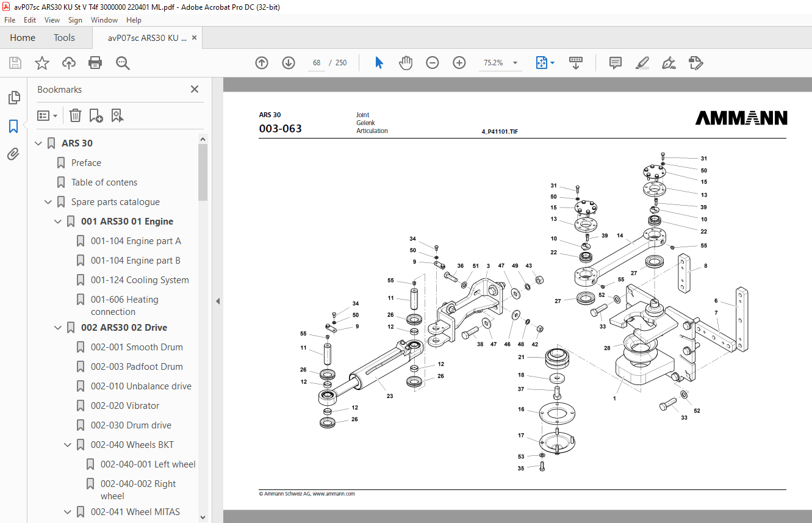The width and height of the screenshot is (812, 523).
Task: Add a new bookmark
Action: click(x=96, y=115)
